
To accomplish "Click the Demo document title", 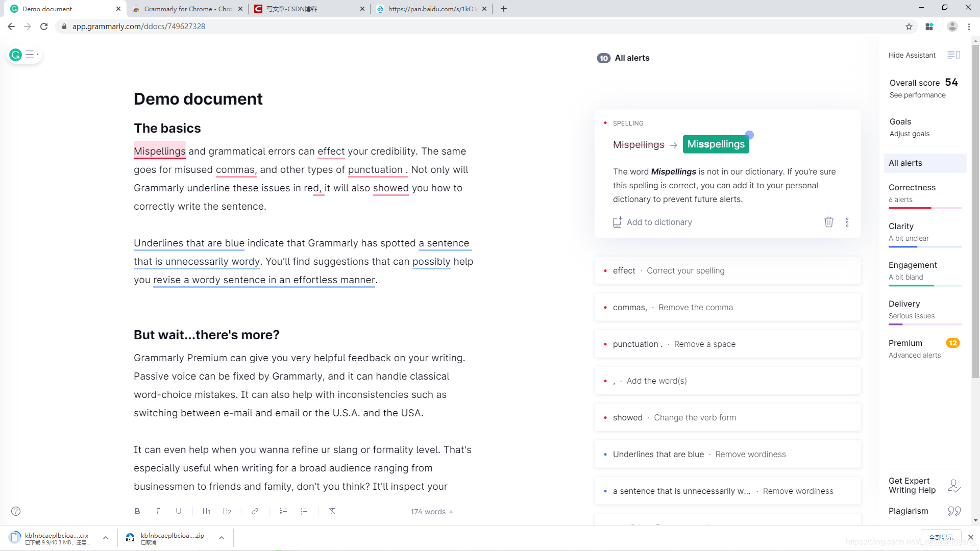I will point(198,99).
